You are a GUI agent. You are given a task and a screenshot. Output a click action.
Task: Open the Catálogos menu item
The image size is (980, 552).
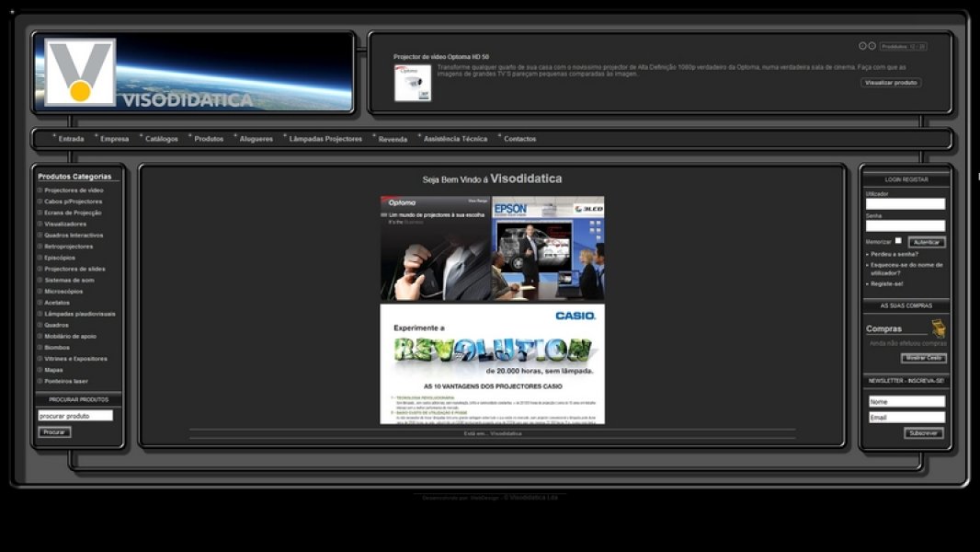162,139
